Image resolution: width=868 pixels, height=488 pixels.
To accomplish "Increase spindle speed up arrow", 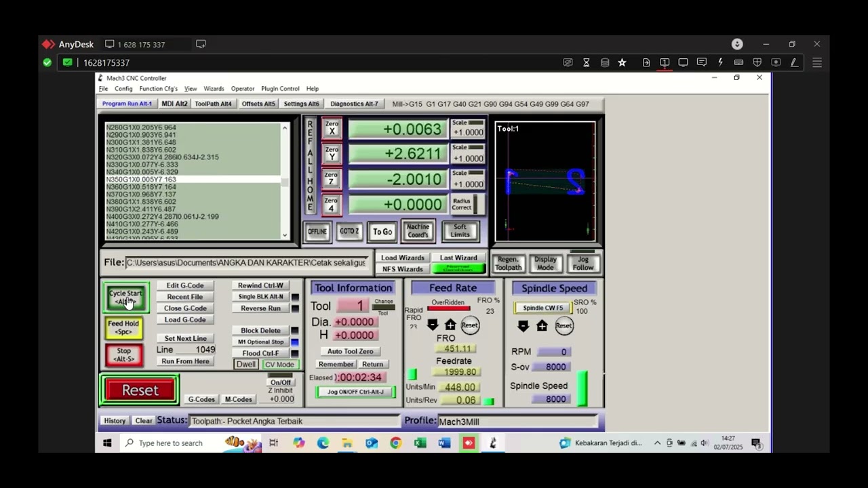I will point(542,326).
